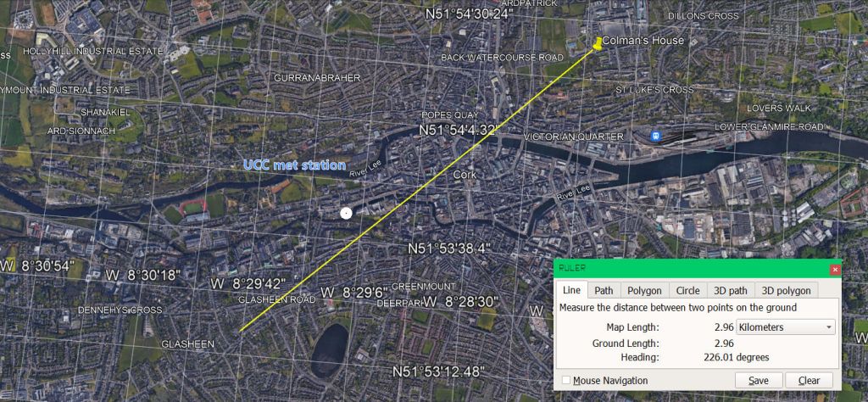Open the Circle measurement tab
The image size is (868, 402).
click(x=687, y=291)
